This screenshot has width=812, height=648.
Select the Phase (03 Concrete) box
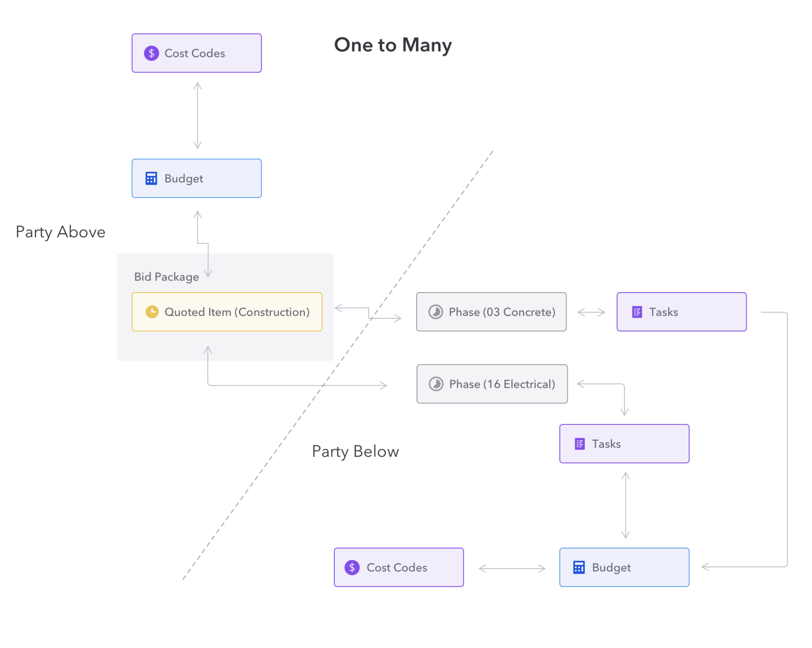[x=491, y=312]
